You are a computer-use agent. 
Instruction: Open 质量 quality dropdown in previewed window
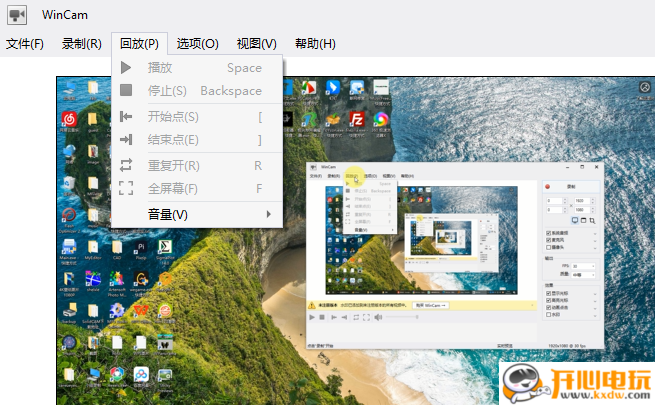pos(583,275)
